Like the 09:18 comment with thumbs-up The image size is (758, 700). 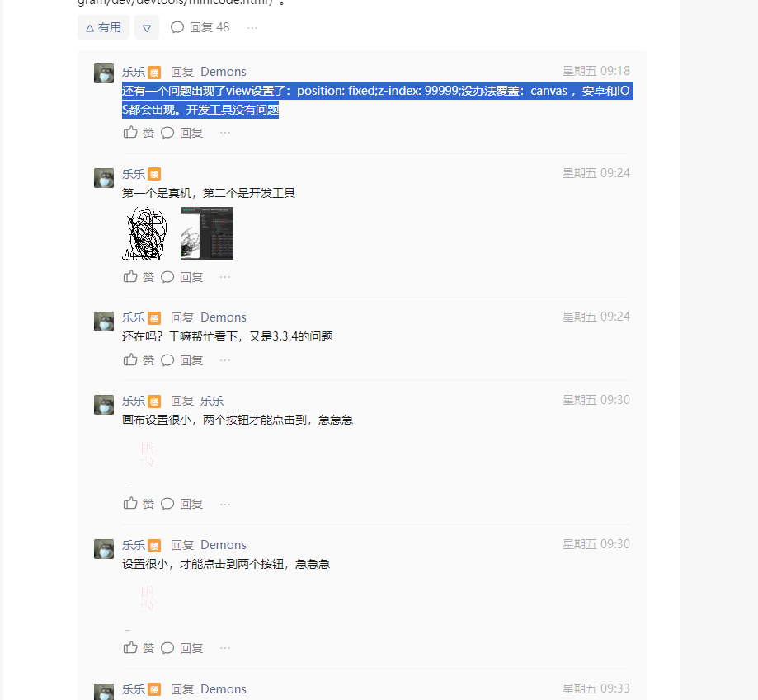tap(139, 133)
